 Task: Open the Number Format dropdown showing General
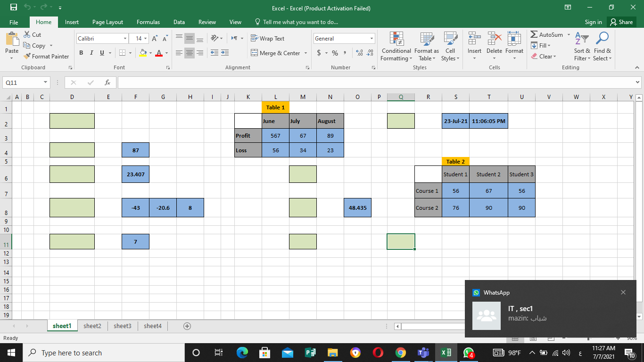[x=372, y=38]
